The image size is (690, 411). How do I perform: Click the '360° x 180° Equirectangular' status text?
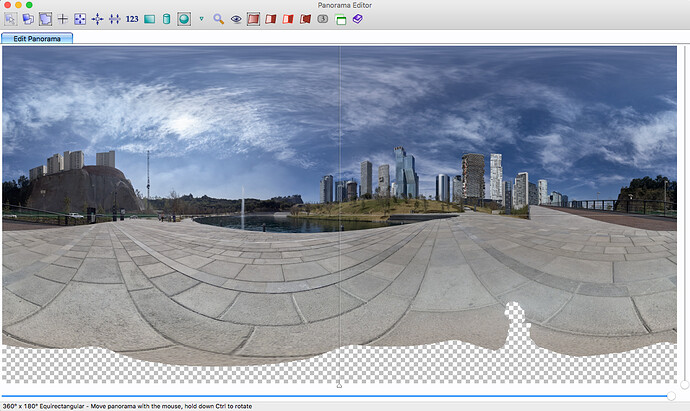point(44,406)
